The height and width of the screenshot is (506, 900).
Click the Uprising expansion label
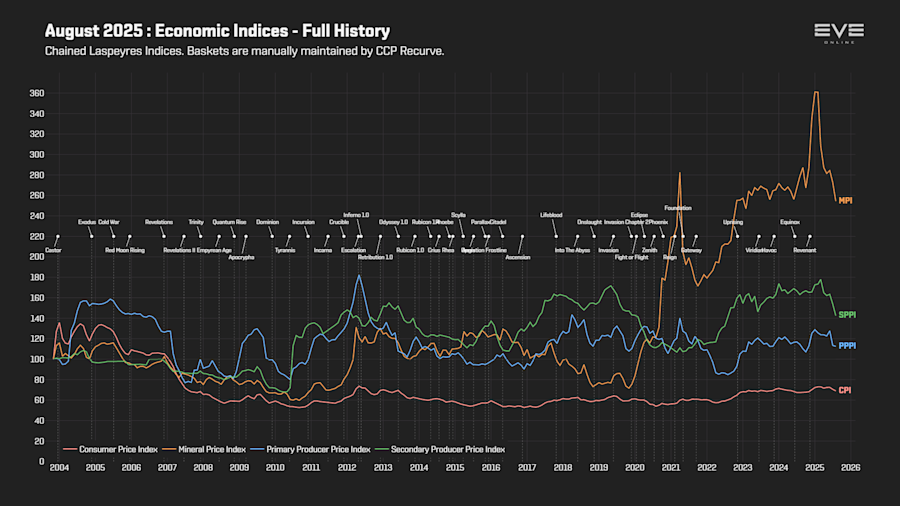point(733,223)
